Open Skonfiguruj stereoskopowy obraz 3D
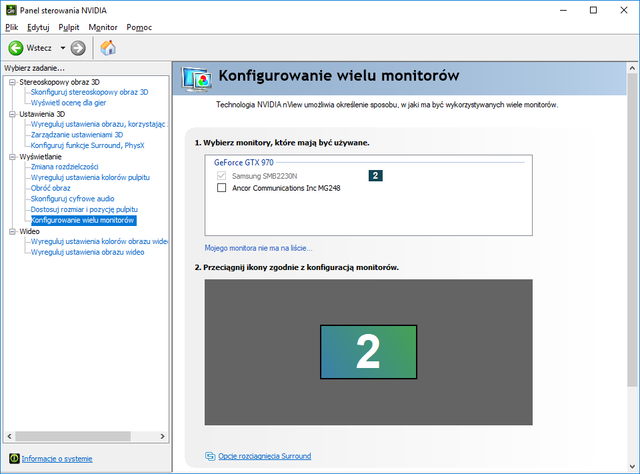Viewport: 640px width, 474px height. point(89,92)
